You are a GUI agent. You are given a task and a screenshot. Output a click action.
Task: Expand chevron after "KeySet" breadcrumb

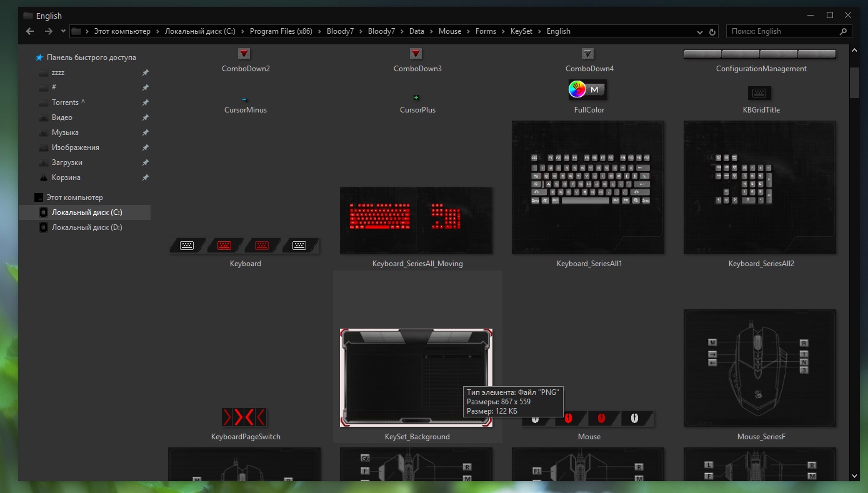coord(540,31)
